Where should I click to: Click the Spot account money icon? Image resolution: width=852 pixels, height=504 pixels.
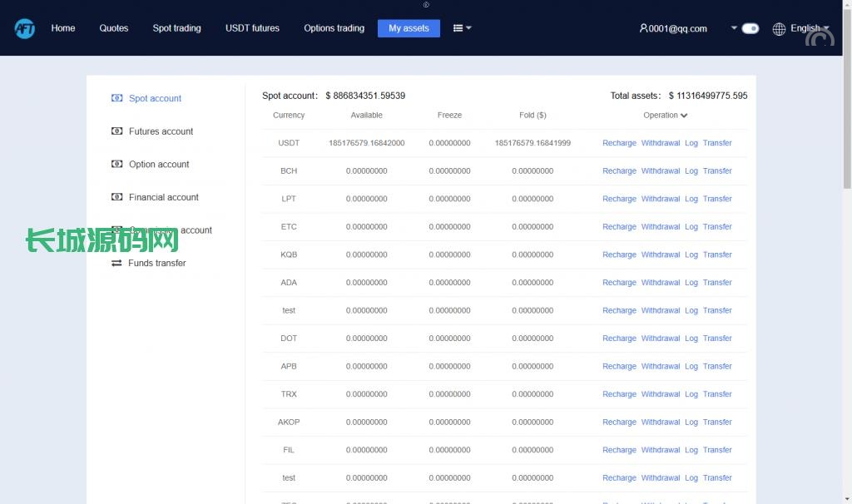click(117, 98)
